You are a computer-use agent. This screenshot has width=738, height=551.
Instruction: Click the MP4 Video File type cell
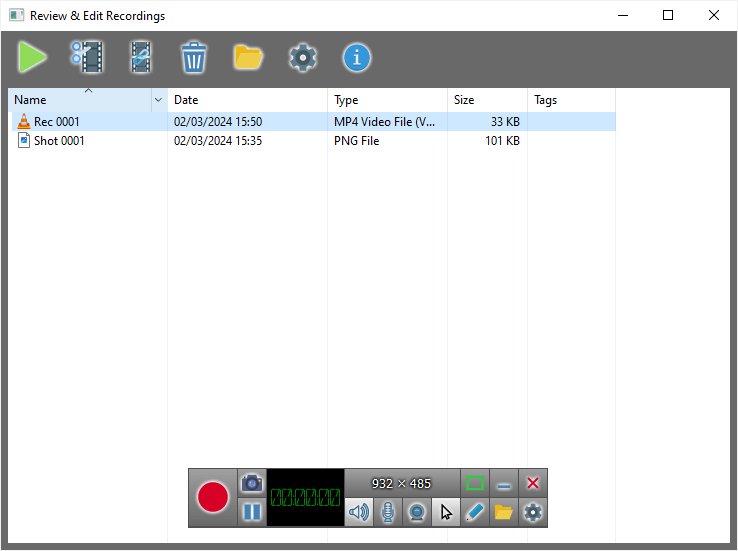pos(384,122)
